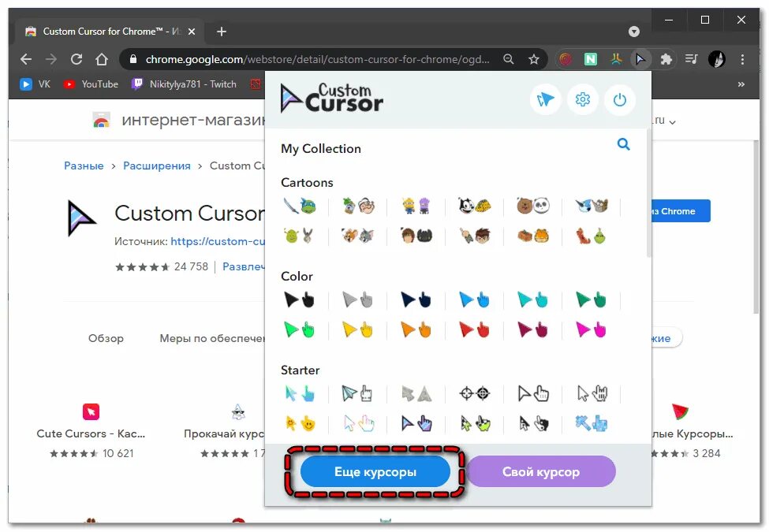Click popup vertical scrollbar
Viewport: 769px width, 532px height.
(x=649, y=194)
